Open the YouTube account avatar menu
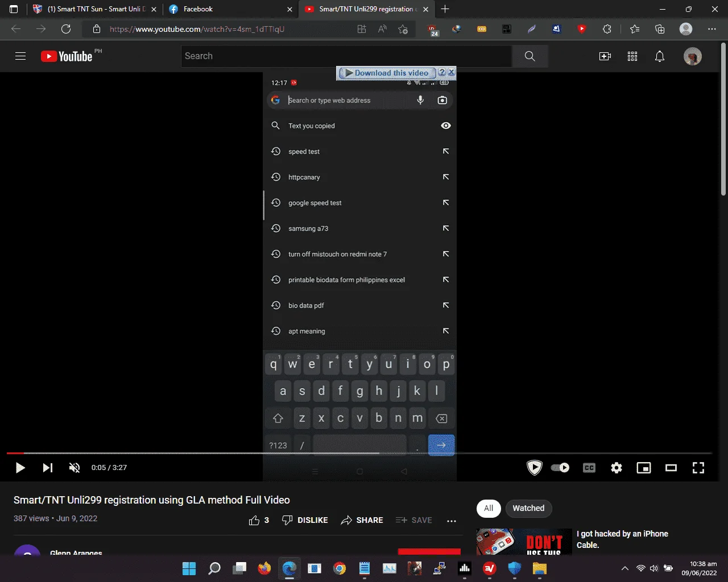The width and height of the screenshot is (728, 582). pyautogui.click(x=693, y=56)
